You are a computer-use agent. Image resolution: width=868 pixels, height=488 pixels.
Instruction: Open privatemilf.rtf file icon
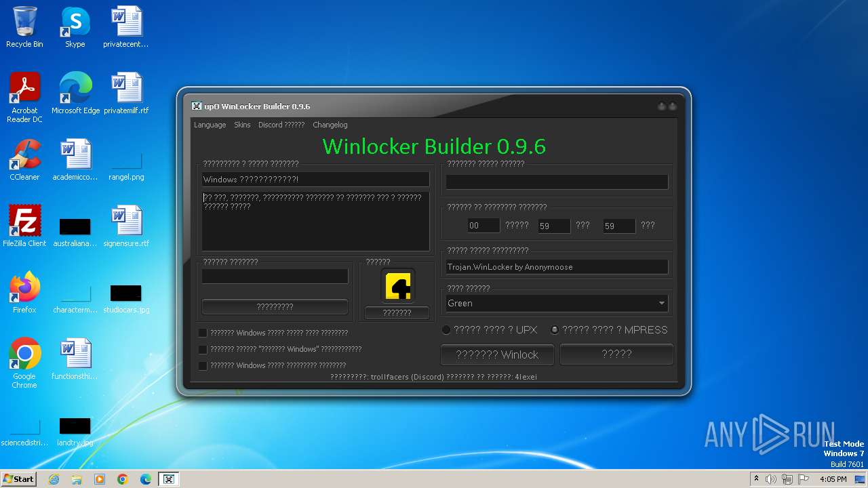126,94
